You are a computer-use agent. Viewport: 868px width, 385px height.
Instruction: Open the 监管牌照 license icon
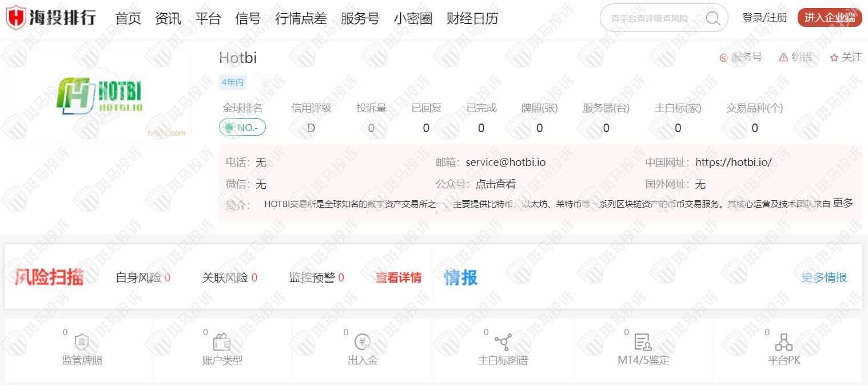pyautogui.click(x=82, y=343)
